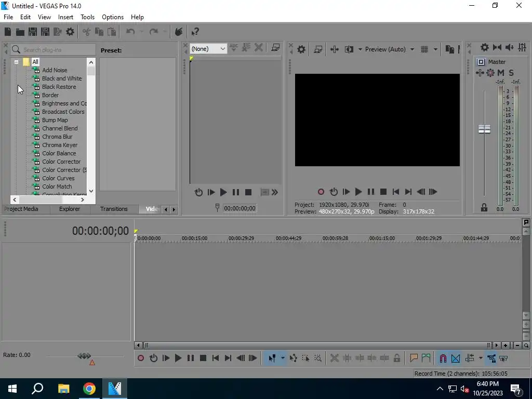Image resolution: width=532 pixels, height=399 pixels.
Task: Toggle Enable Snapping magnet
Action: coord(443,358)
